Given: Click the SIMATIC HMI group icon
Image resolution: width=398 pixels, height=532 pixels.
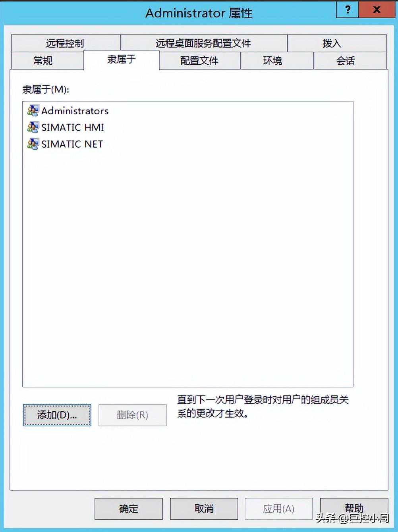Looking at the screenshot, I should [x=33, y=127].
